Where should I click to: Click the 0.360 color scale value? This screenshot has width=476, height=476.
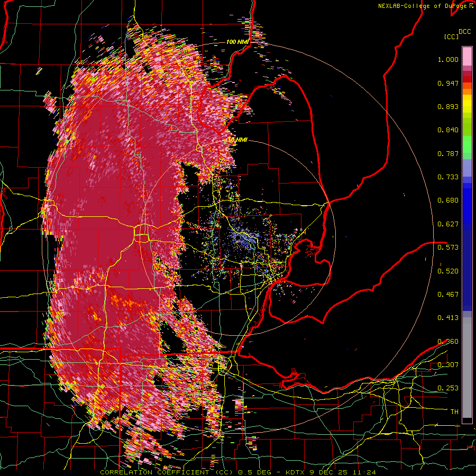pyautogui.click(x=448, y=342)
